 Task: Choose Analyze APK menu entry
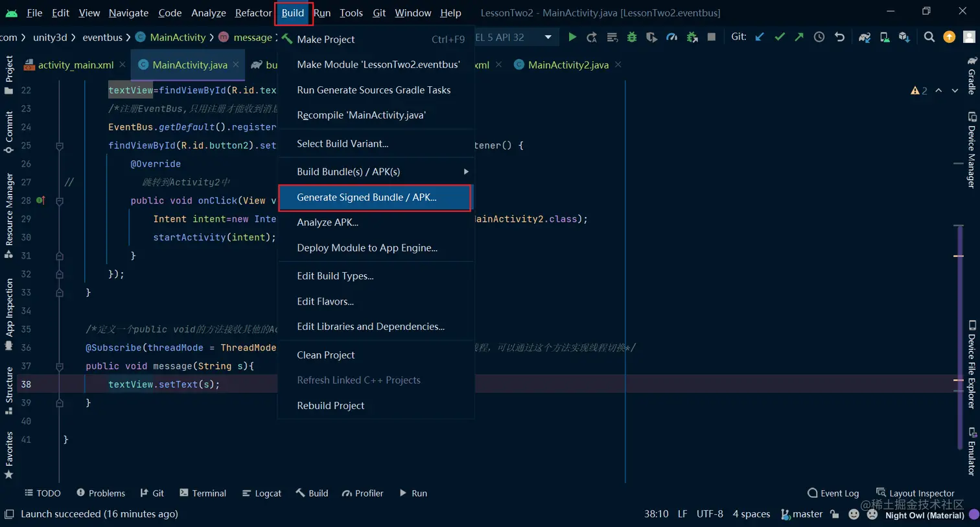point(376,222)
